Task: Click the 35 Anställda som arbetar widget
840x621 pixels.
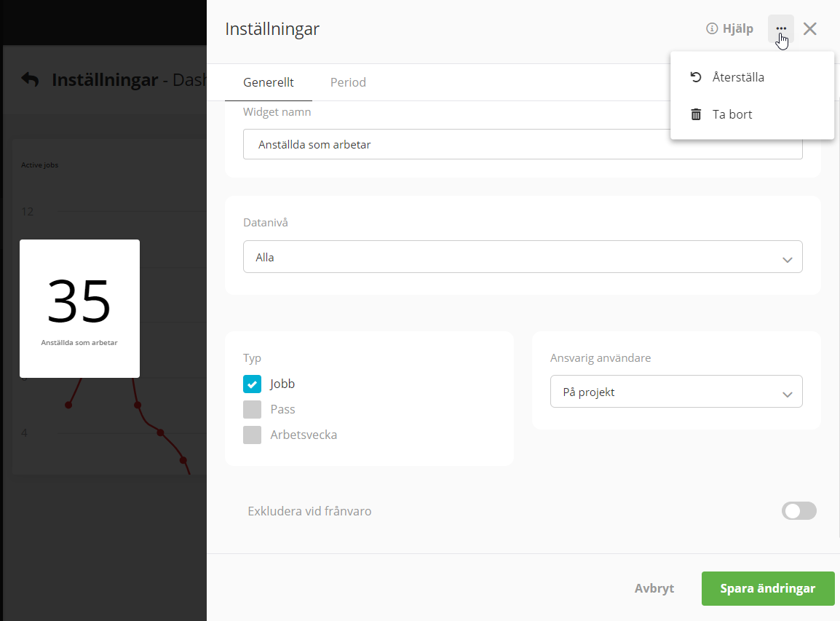Action: 79,309
